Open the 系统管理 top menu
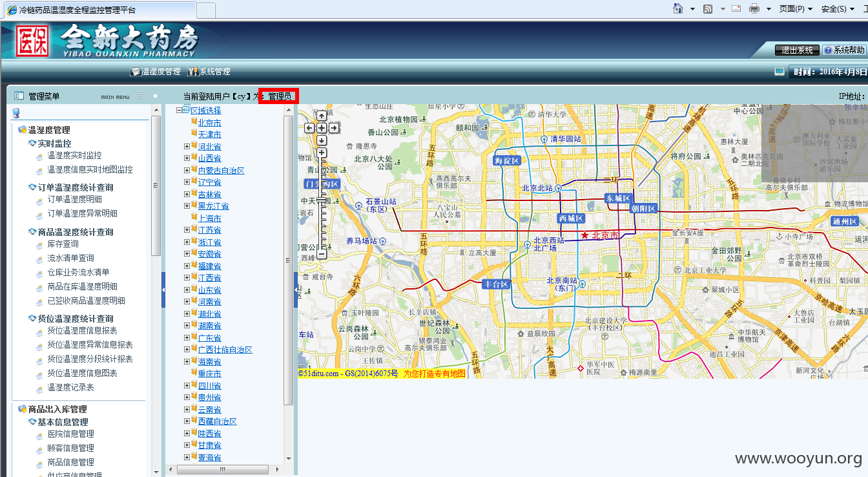Viewport: 868px width, 477px height. tap(209, 72)
